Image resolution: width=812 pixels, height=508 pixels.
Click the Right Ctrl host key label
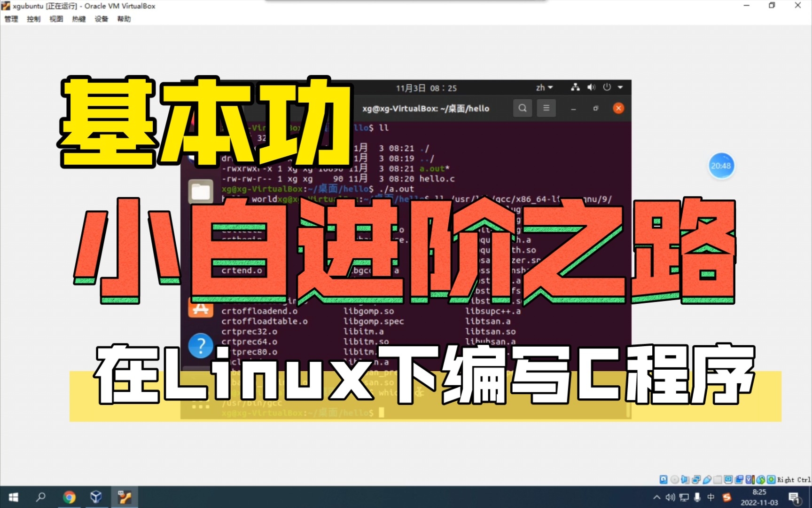point(794,480)
